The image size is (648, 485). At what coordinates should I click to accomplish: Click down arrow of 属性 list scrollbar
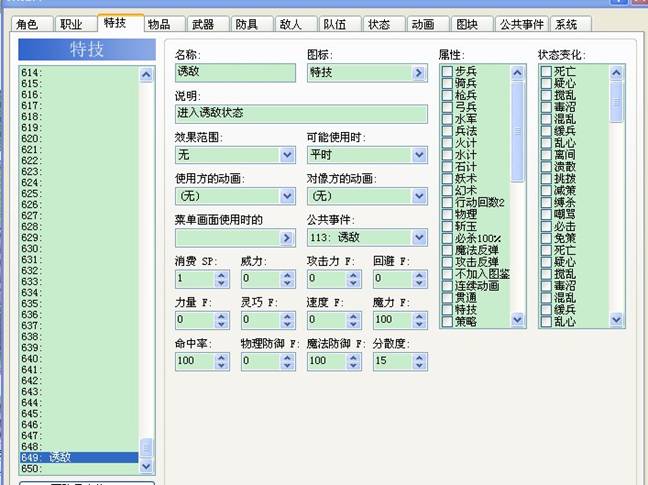point(517,319)
